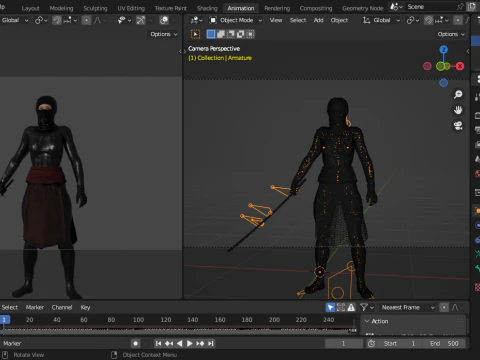Open the scene browse dropdown icon
The image size is (480, 360).
click(396, 7)
